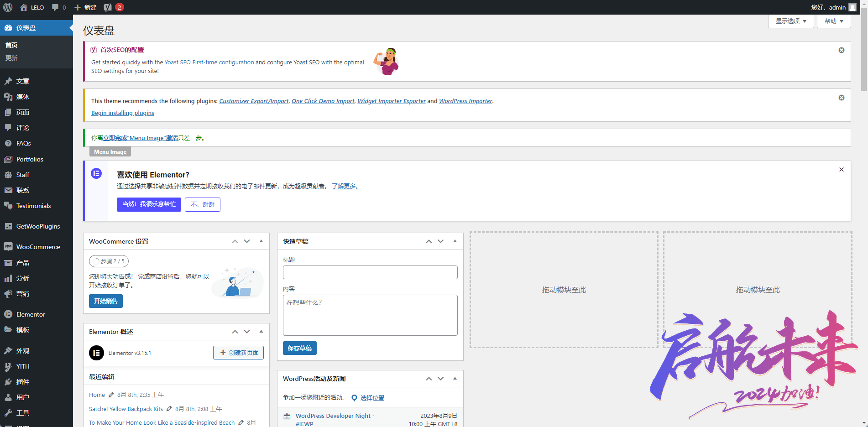The height and width of the screenshot is (427, 868).
Task: Select 仪表盘 dashboard menu item
Action: tap(37, 28)
